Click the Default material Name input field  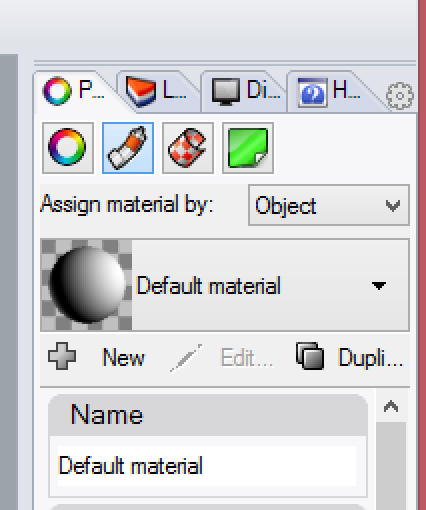(207, 466)
